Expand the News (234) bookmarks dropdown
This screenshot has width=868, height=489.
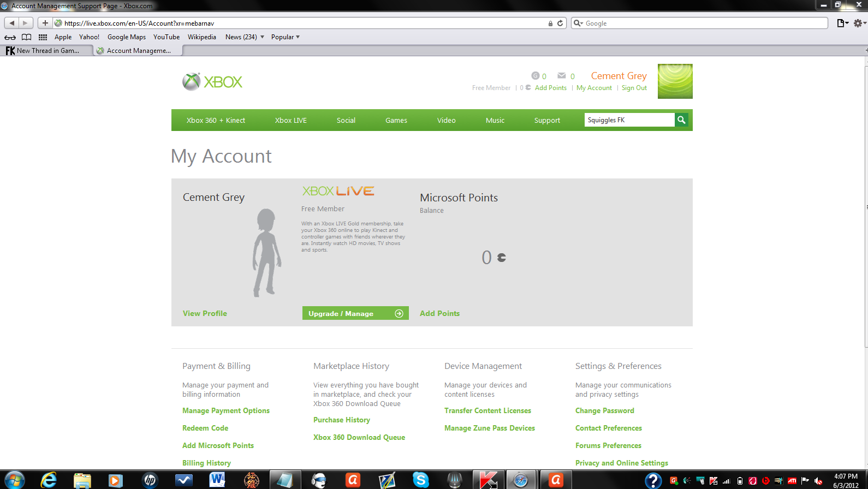(x=245, y=37)
